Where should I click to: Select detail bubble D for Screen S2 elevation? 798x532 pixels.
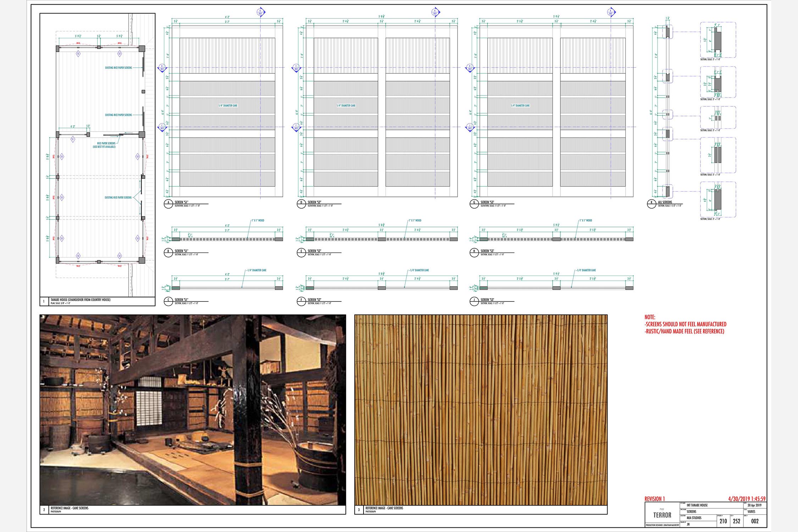pyautogui.click(x=301, y=204)
